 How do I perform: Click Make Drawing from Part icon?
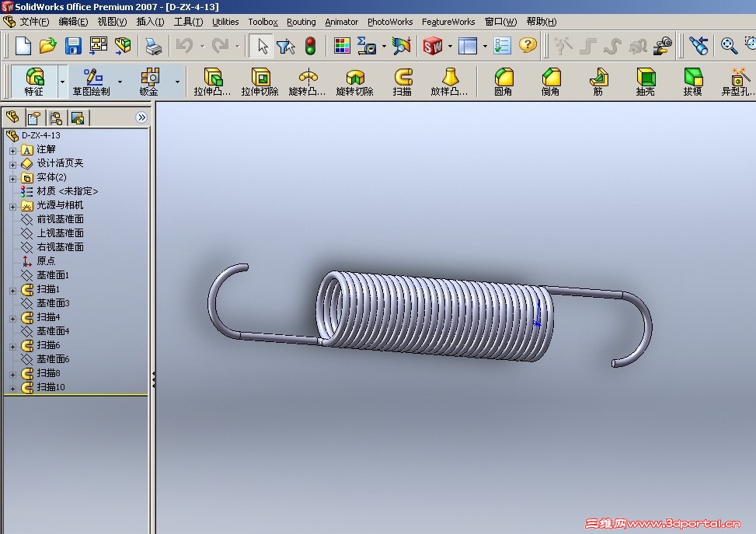point(99,47)
